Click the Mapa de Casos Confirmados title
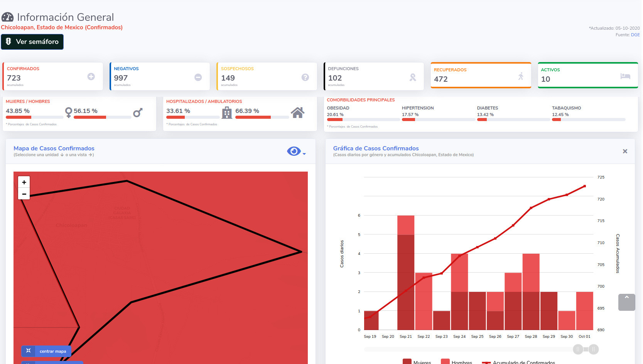Viewport: 643px width, 364px height. (54, 148)
